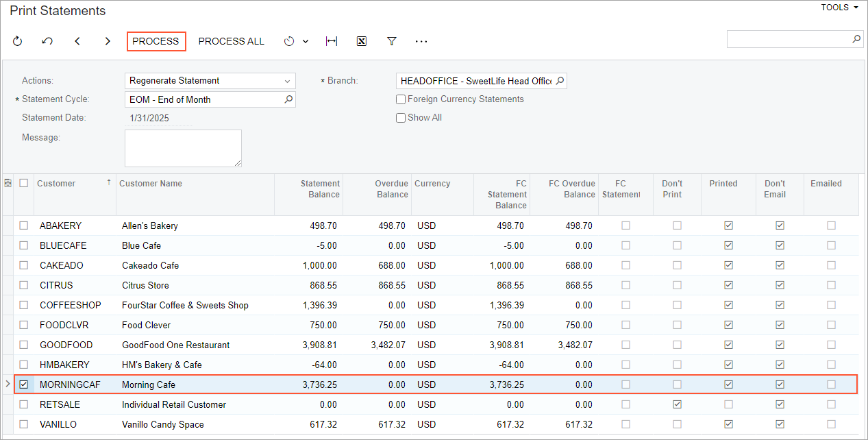
Task: Open the more actions ellipsis menu
Action: 421,41
